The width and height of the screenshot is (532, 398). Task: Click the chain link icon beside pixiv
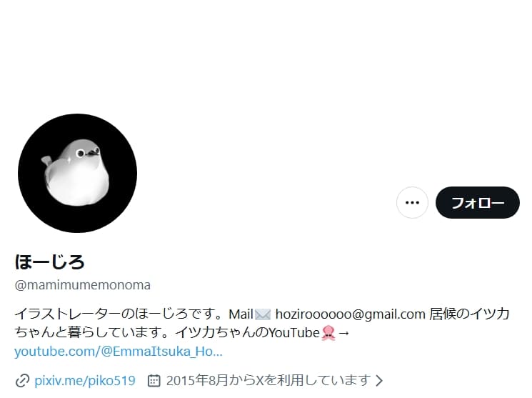coord(22,380)
